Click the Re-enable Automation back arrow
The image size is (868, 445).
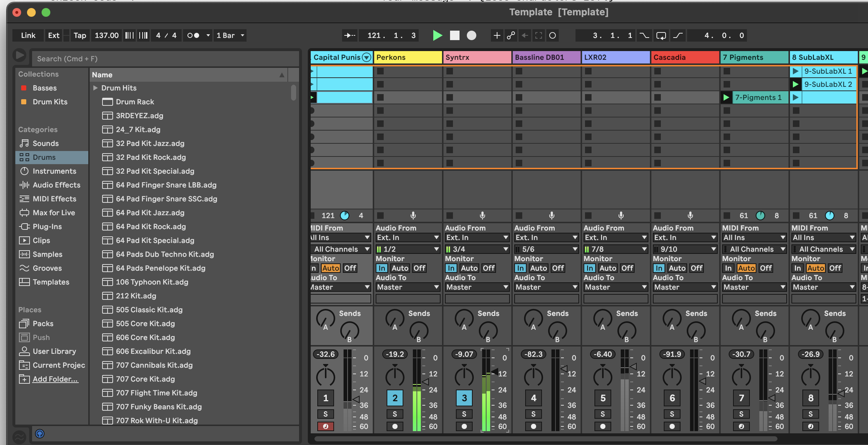[x=525, y=35]
